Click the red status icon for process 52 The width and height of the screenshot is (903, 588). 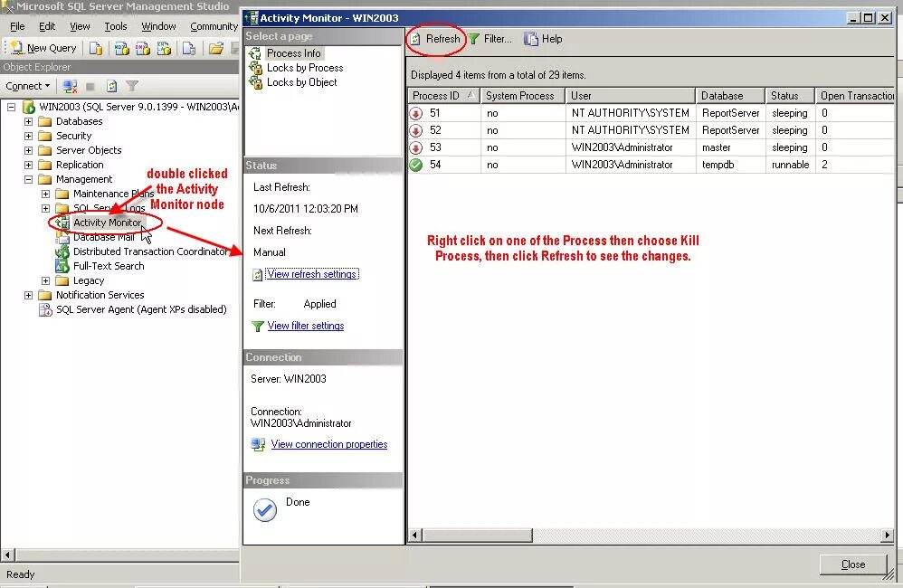coord(416,131)
